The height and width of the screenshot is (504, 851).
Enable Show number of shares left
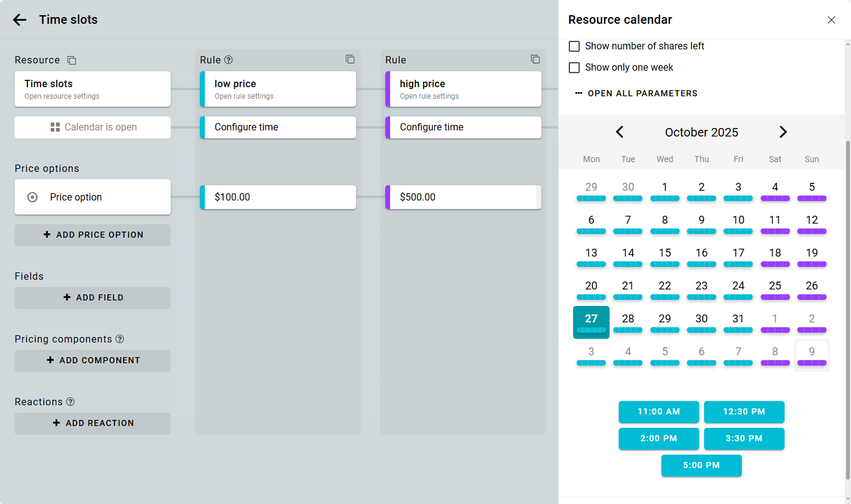[x=574, y=46]
